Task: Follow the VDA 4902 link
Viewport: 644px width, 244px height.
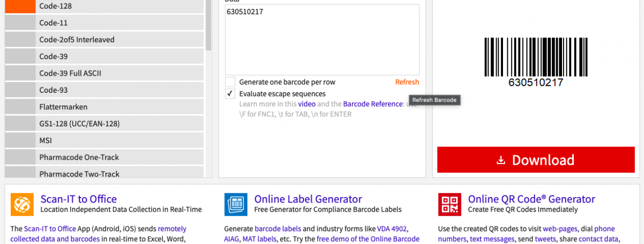Action: [x=392, y=229]
